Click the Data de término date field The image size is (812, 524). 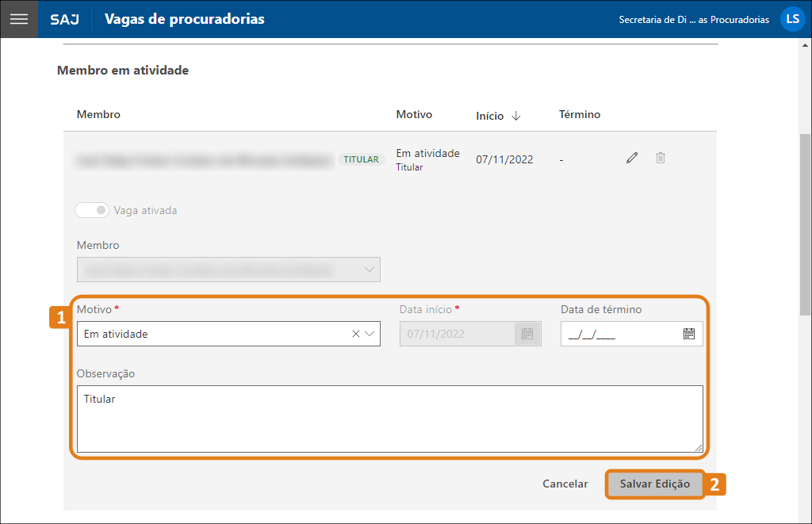(x=619, y=334)
